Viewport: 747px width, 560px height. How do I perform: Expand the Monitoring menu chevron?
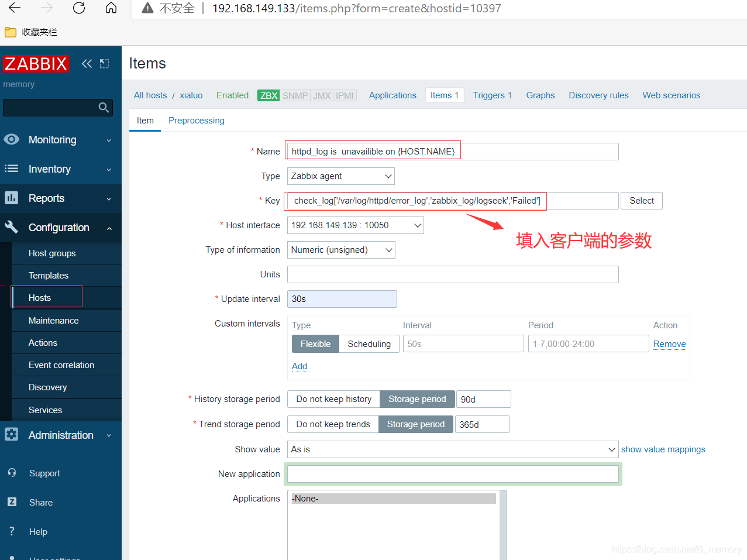point(109,140)
